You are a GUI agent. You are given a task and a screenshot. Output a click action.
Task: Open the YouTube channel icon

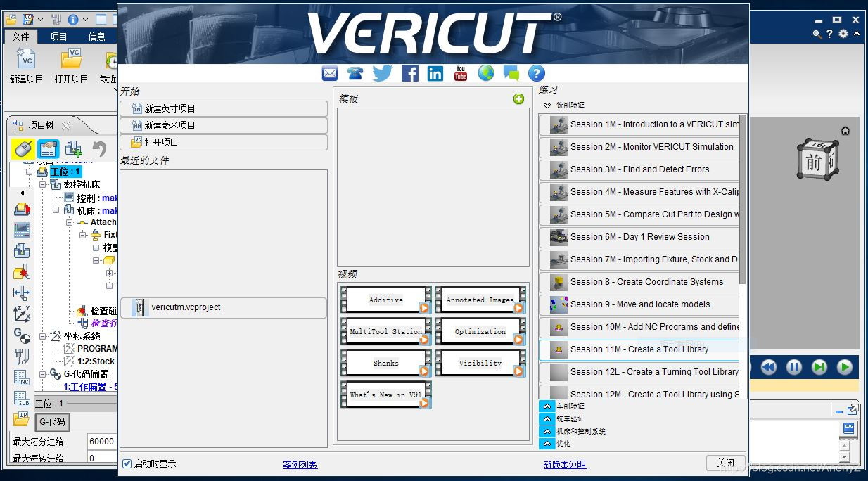tap(461, 73)
